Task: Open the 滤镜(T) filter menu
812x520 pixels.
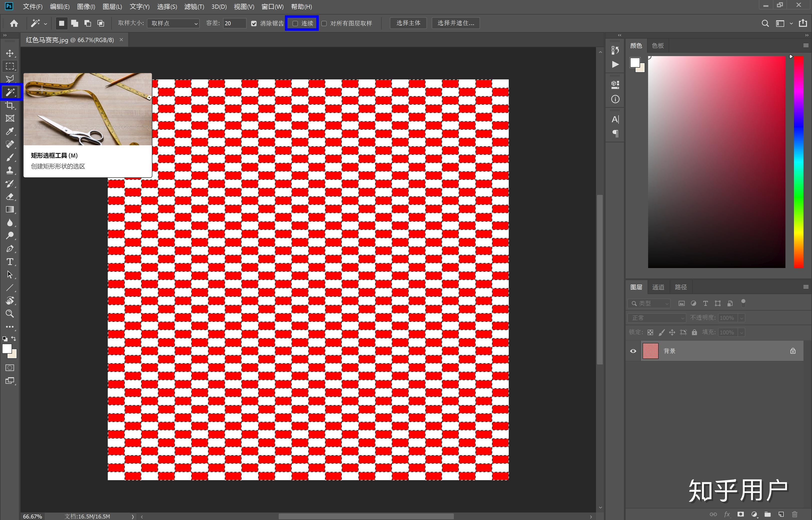Action: tap(194, 7)
